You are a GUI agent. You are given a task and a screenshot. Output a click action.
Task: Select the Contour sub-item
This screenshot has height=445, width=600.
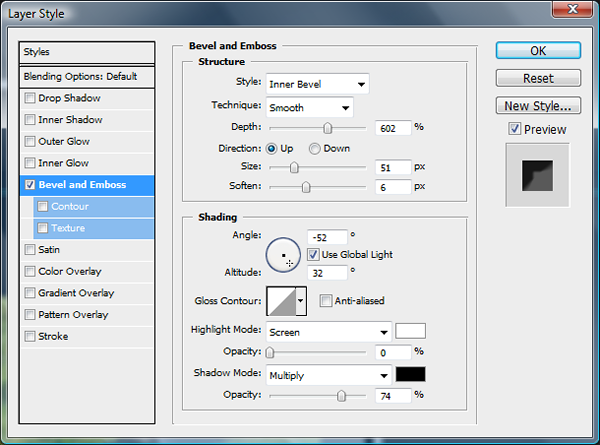69,206
